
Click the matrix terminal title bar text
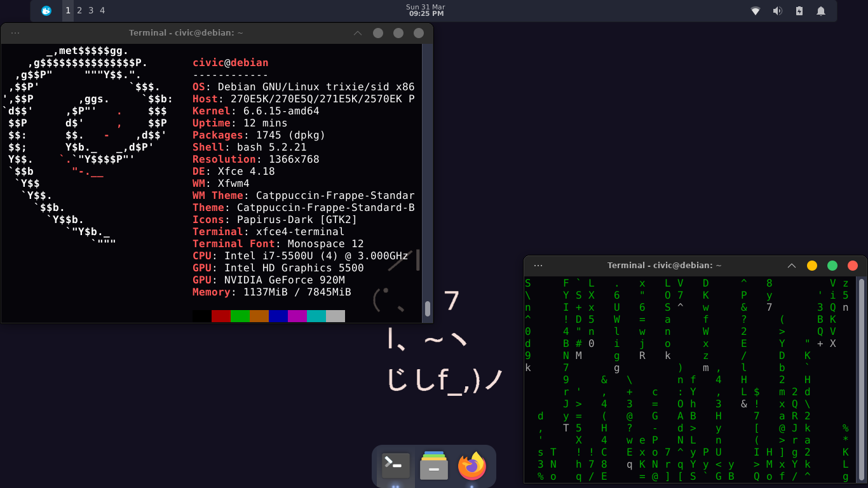tap(665, 266)
